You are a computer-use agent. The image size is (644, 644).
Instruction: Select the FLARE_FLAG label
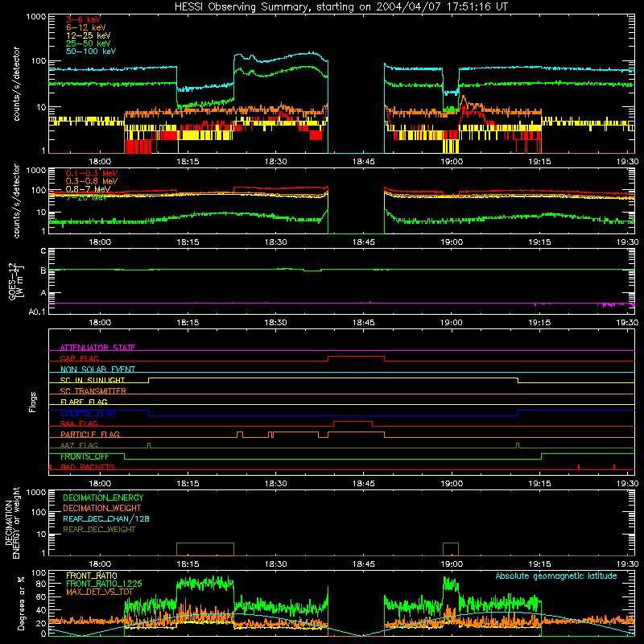84,402
